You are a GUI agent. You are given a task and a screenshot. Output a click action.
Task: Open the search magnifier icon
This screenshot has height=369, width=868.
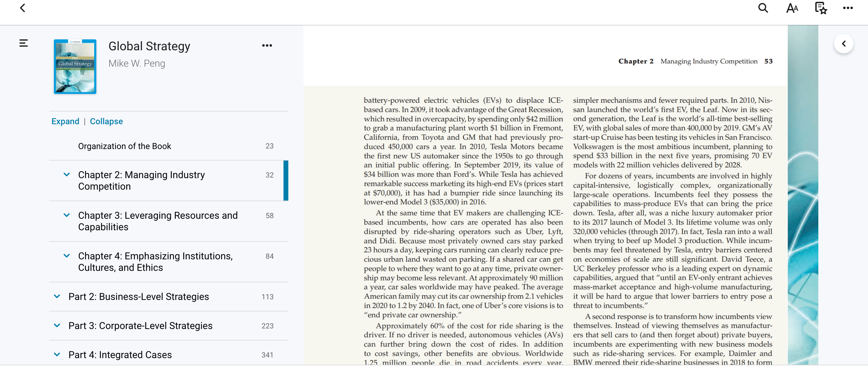coord(763,8)
